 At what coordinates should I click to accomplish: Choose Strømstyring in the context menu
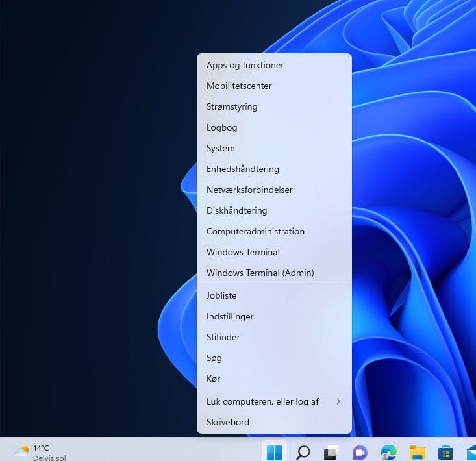(x=274, y=106)
